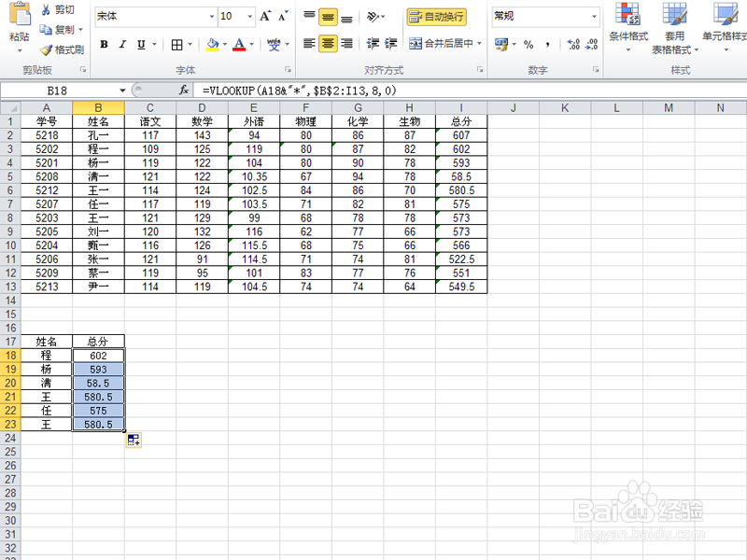Increase font size with larger A
This screenshot has height=560, width=747.
point(265,17)
